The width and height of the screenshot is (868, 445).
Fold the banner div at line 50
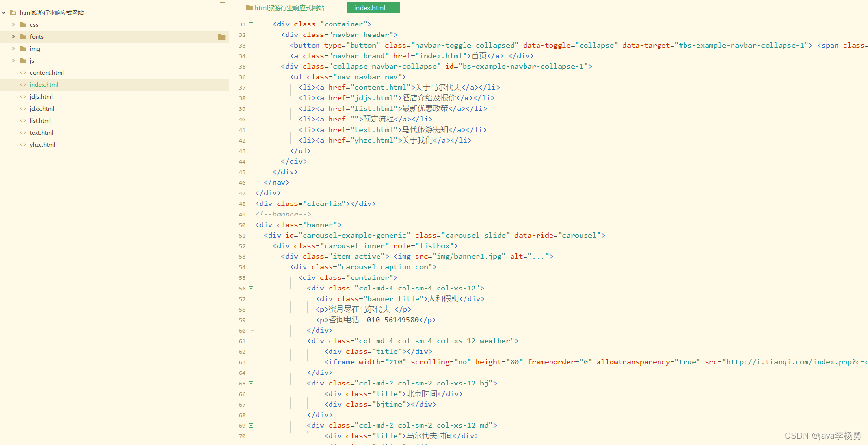point(251,225)
